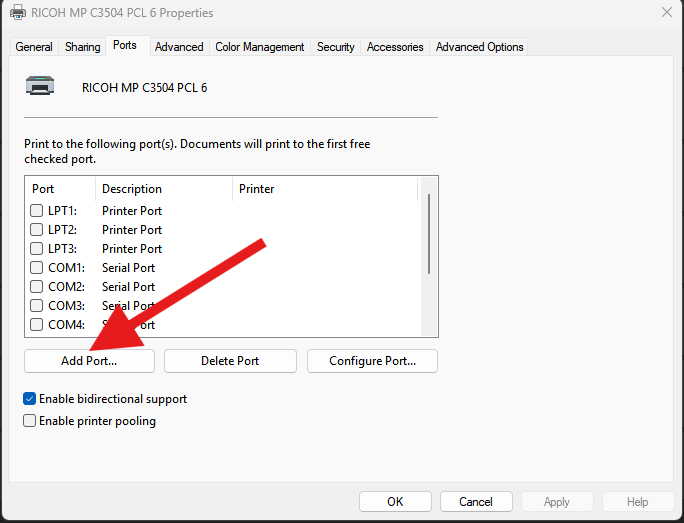Select the RICOH MP C3504 PCL 6 name text
The image size is (684, 523).
pyautogui.click(x=144, y=88)
